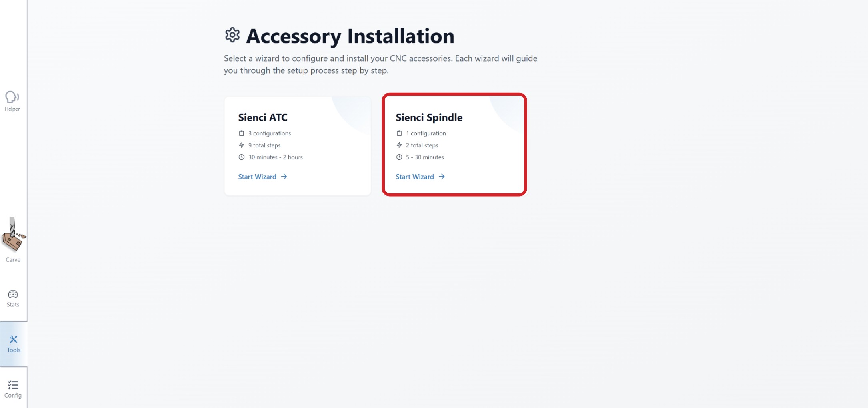
Task: Open the Stats gauge icon
Action: (13, 295)
